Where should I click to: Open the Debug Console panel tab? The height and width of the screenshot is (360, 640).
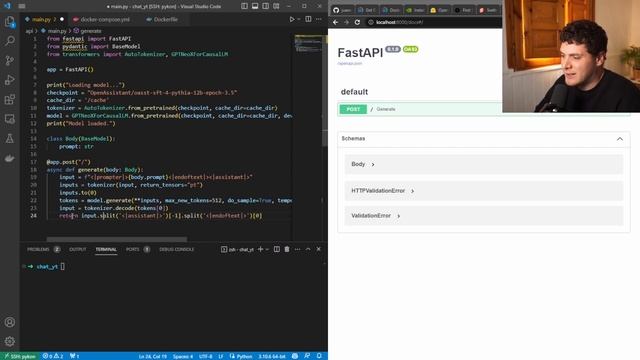coord(177,249)
